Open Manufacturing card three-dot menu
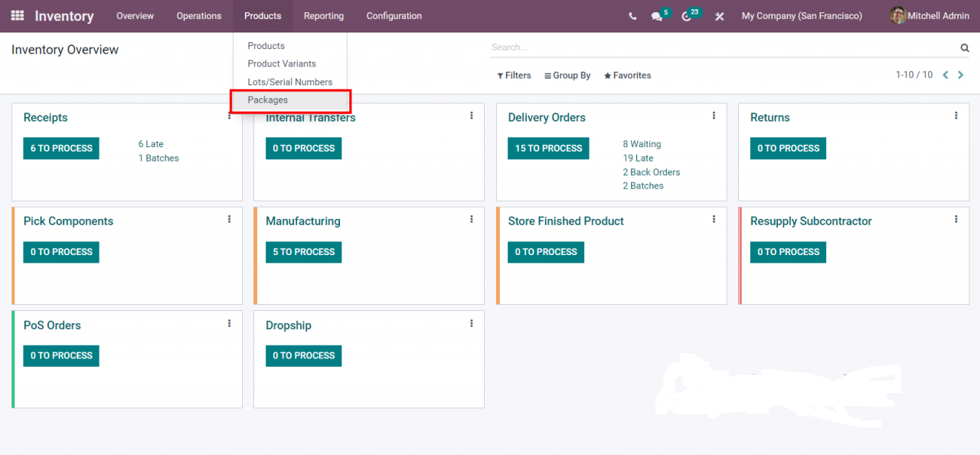Screen dimensions: 980x455 (x=472, y=219)
